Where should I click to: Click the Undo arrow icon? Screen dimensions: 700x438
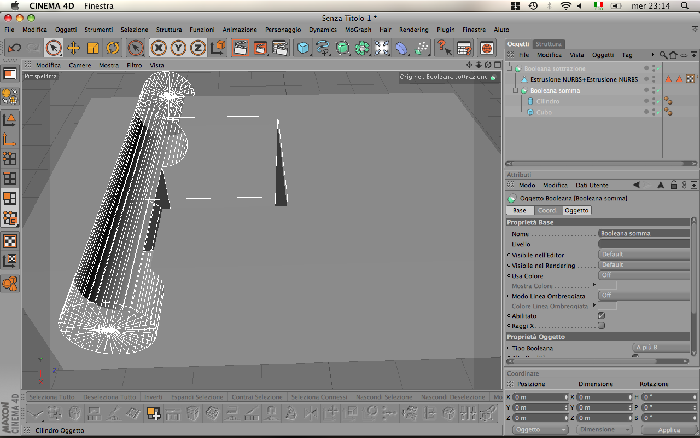[x=14, y=48]
